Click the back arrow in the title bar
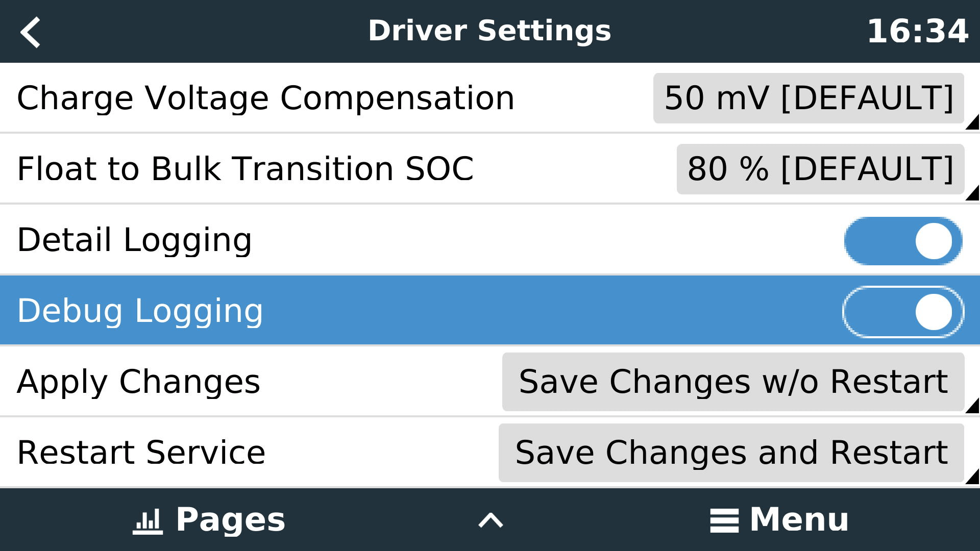This screenshot has height=551, width=980. point(31,32)
